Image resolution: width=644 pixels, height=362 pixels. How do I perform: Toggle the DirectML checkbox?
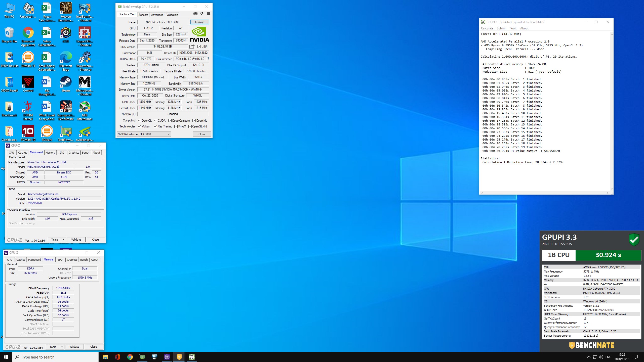tap(194, 121)
